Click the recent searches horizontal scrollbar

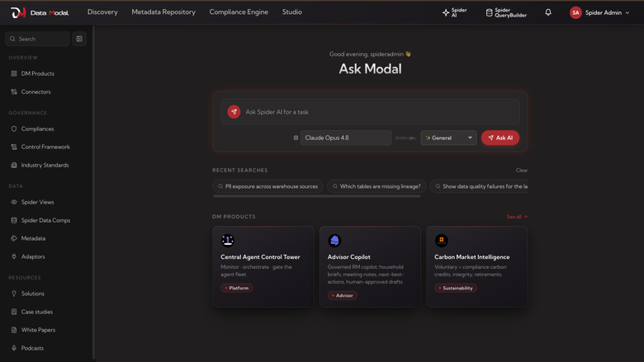tap(317, 196)
